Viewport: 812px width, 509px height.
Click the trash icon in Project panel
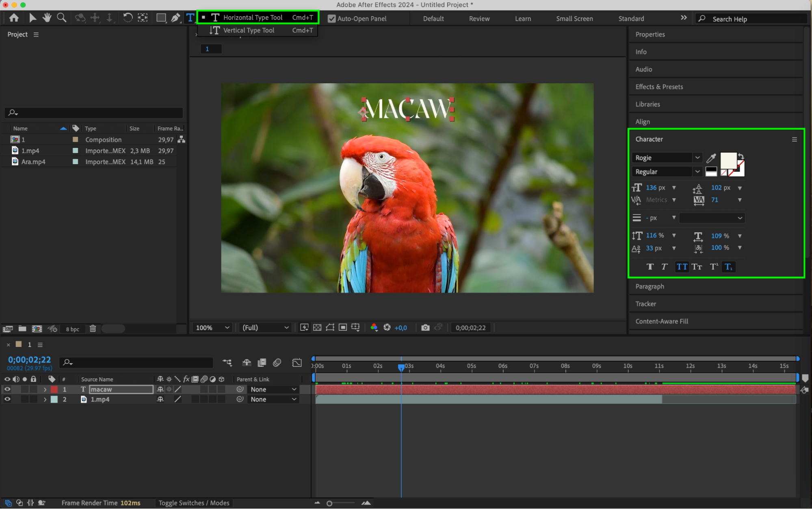(x=93, y=329)
